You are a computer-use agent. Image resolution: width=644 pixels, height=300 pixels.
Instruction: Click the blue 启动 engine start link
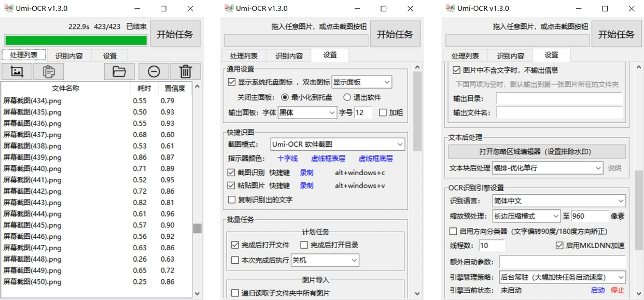point(598,290)
